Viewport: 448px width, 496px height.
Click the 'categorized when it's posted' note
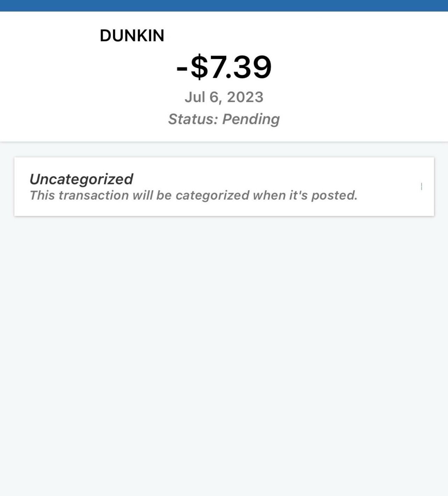click(193, 195)
